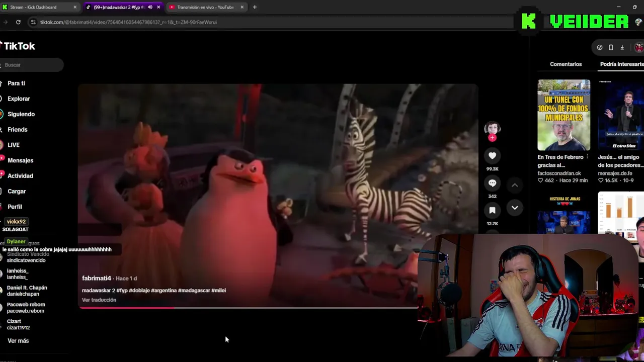Click the site info icon in the address bar
This screenshot has height=362, width=644.
click(x=33, y=22)
